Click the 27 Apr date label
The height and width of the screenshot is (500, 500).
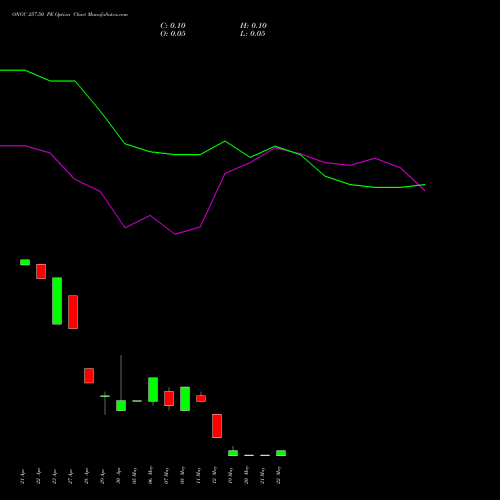71,476
